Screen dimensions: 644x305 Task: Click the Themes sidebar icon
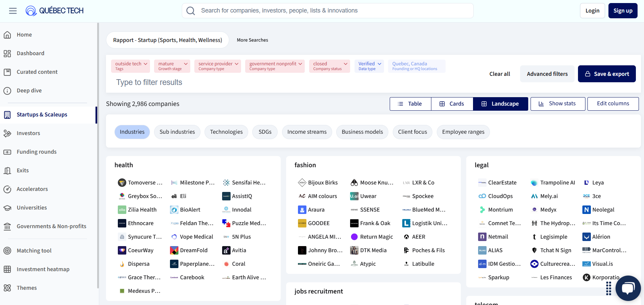[7, 288]
